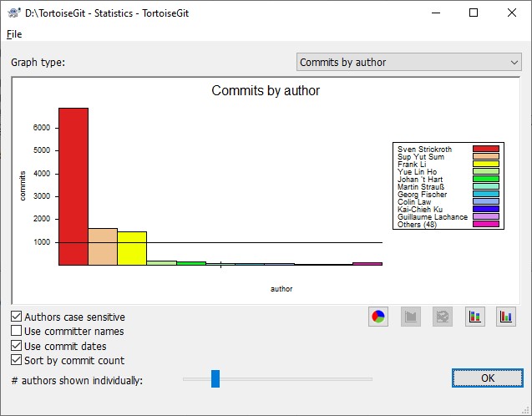The width and height of the screenshot is (532, 416).
Task: Maximize the Statistics window
Action: click(474, 13)
